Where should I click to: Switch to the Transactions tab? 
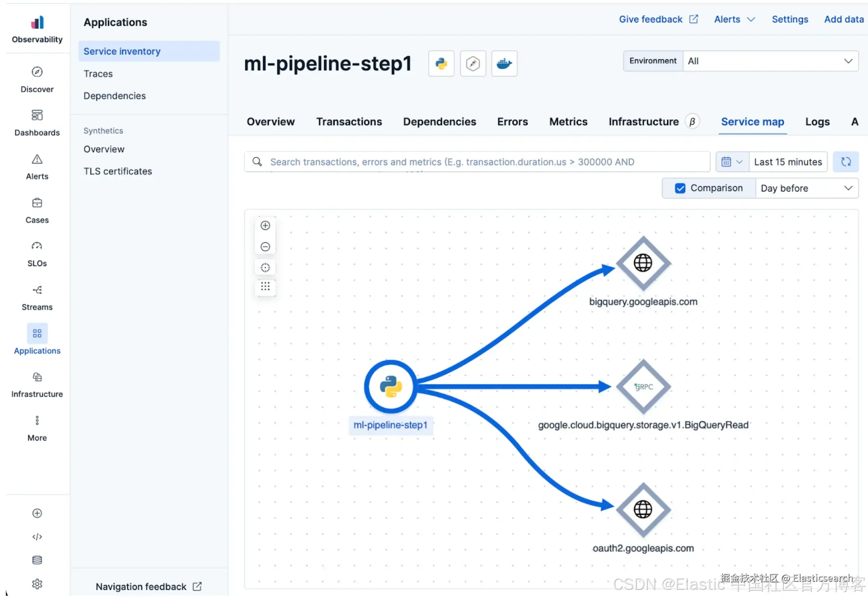point(349,122)
